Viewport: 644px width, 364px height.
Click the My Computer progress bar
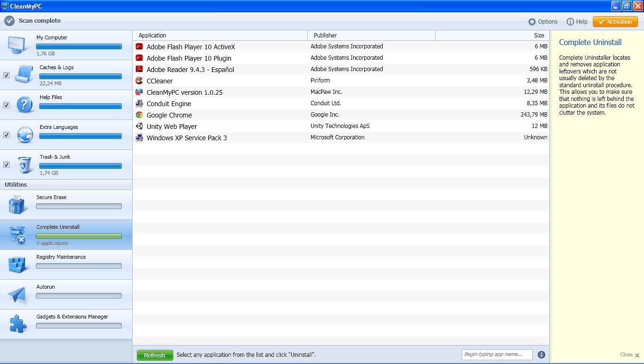(79, 46)
